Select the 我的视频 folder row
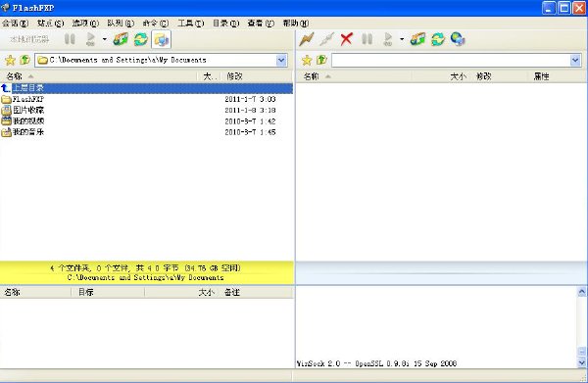The height and width of the screenshot is (383, 588). [147, 121]
